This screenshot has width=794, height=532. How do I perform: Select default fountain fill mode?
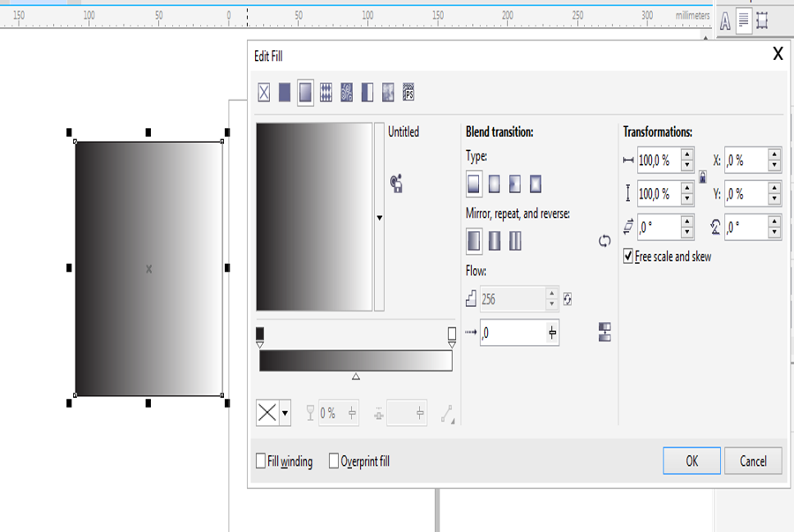coord(474,241)
